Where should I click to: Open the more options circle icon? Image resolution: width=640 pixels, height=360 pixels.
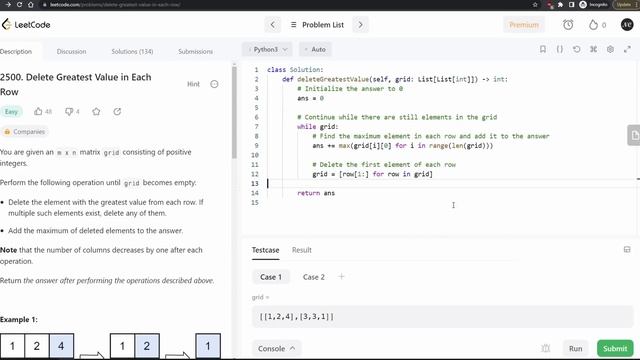[x=214, y=84]
